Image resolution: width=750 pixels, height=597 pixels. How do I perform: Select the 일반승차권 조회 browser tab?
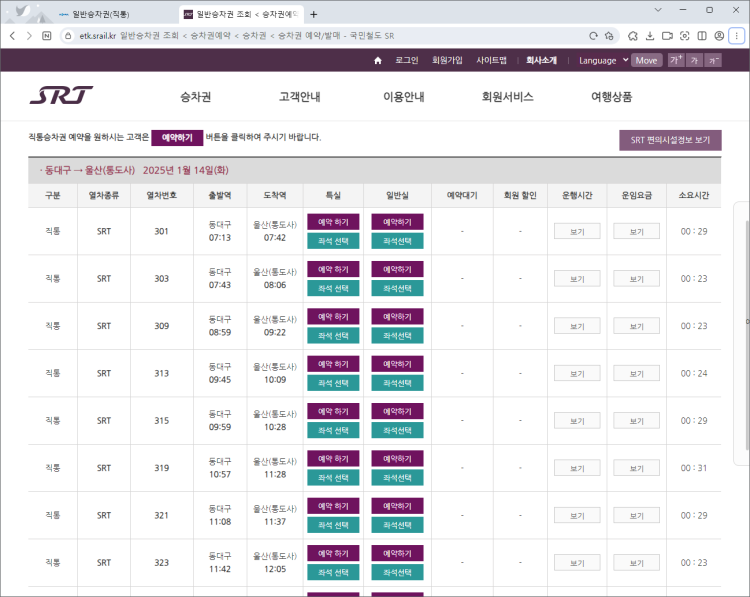coord(242,14)
